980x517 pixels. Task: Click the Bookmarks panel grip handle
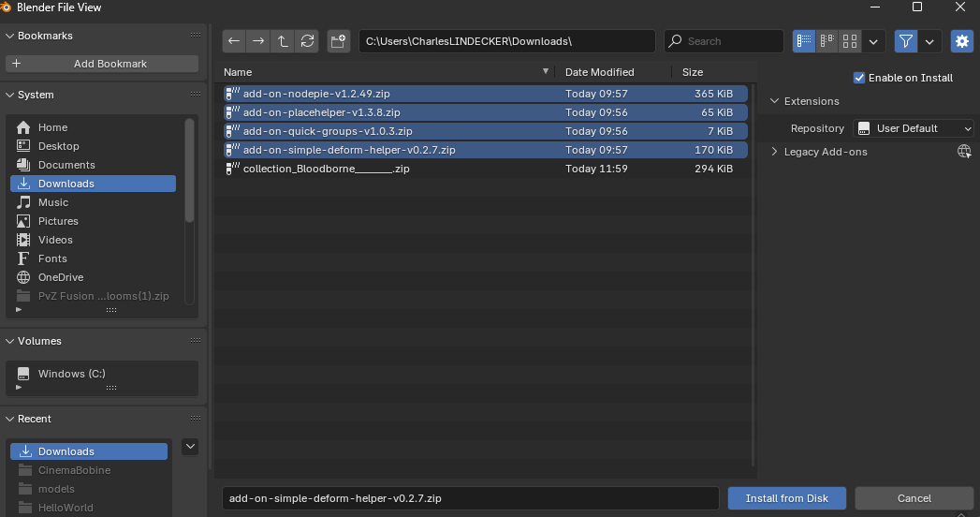[196, 36]
